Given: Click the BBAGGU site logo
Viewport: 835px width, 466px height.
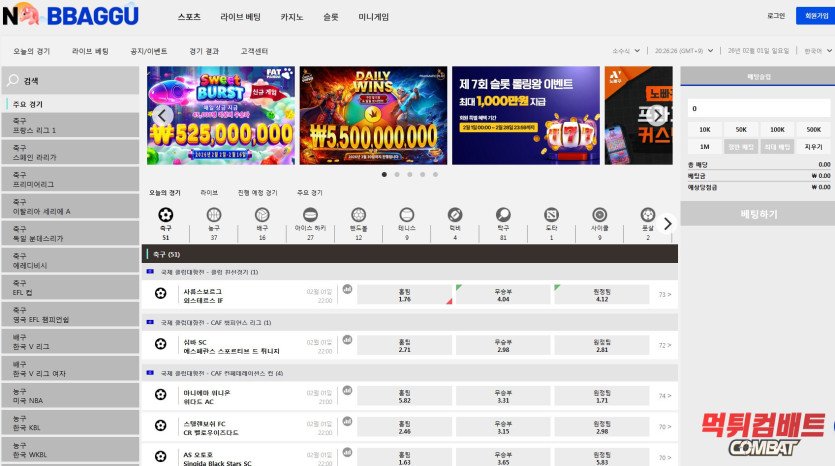Looking at the screenshot, I should tap(70, 15).
